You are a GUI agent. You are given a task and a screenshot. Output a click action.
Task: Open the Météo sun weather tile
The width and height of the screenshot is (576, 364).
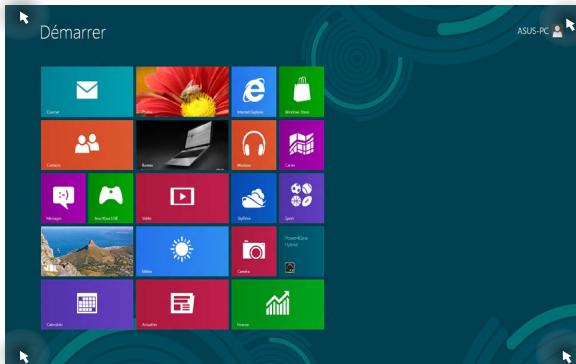[182, 251]
